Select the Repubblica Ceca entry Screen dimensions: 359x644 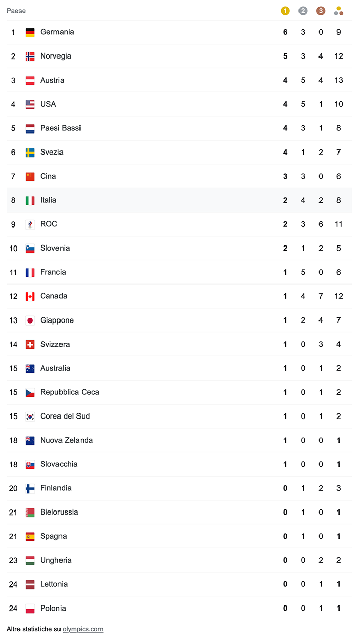pos(70,392)
